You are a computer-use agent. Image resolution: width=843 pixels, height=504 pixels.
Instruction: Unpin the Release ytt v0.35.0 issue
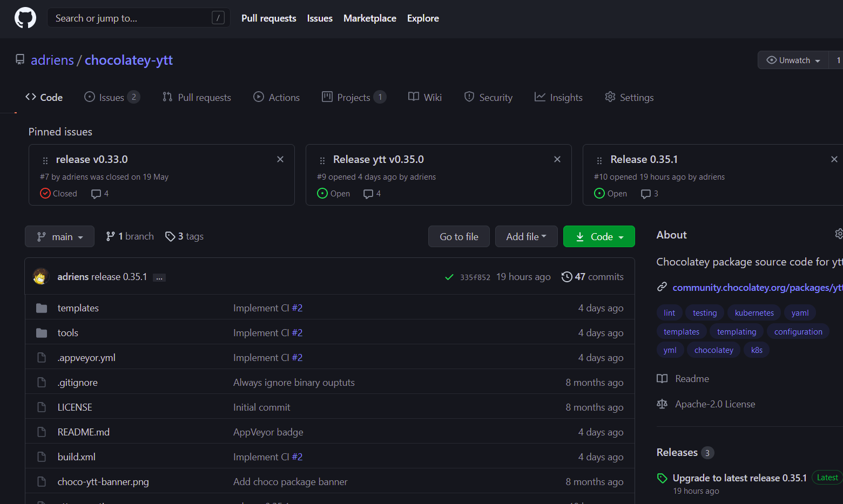(557, 159)
